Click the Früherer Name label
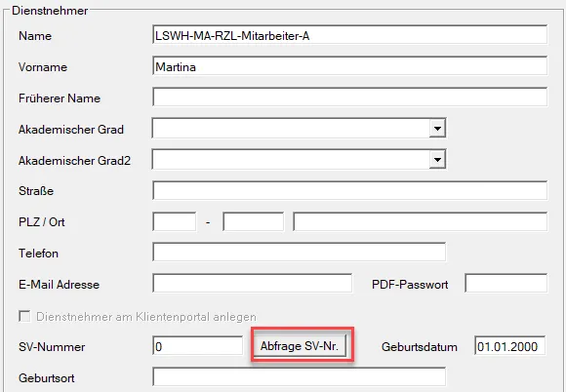 60,98
